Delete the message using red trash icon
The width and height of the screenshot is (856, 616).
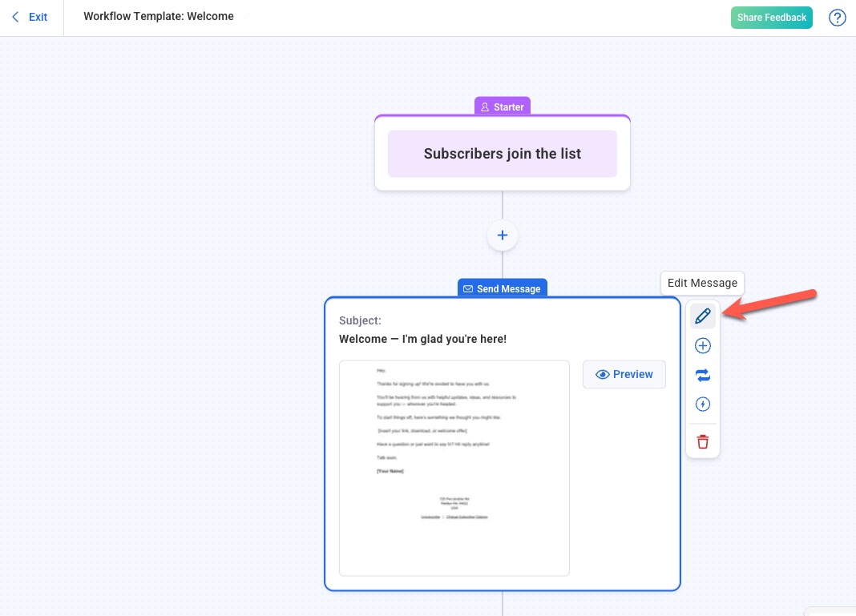pyautogui.click(x=703, y=441)
